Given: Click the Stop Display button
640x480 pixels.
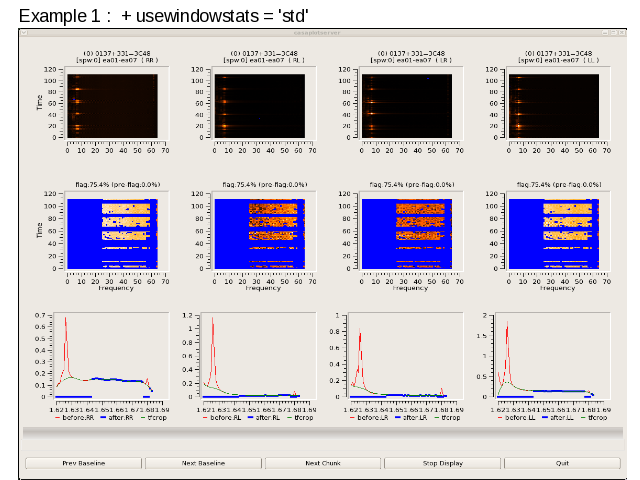Looking at the screenshot, I should click(x=442, y=463).
